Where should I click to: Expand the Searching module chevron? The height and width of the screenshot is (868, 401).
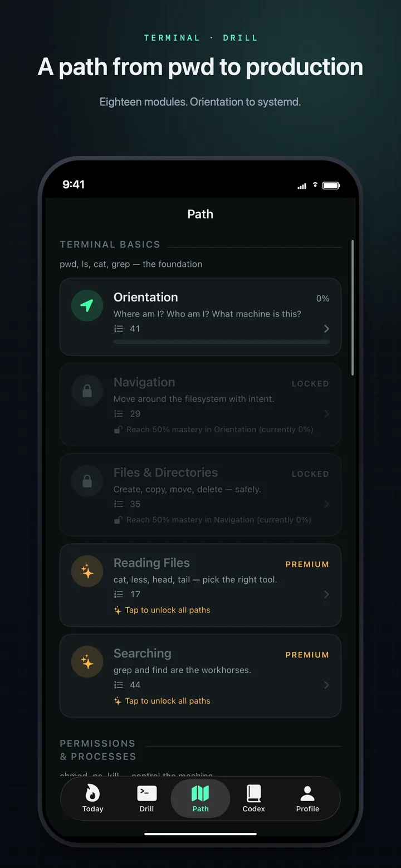click(327, 685)
